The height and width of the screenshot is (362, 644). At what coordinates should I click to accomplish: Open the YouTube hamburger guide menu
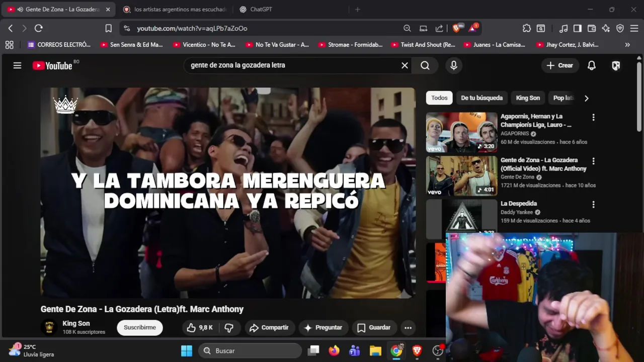(x=17, y=65)
